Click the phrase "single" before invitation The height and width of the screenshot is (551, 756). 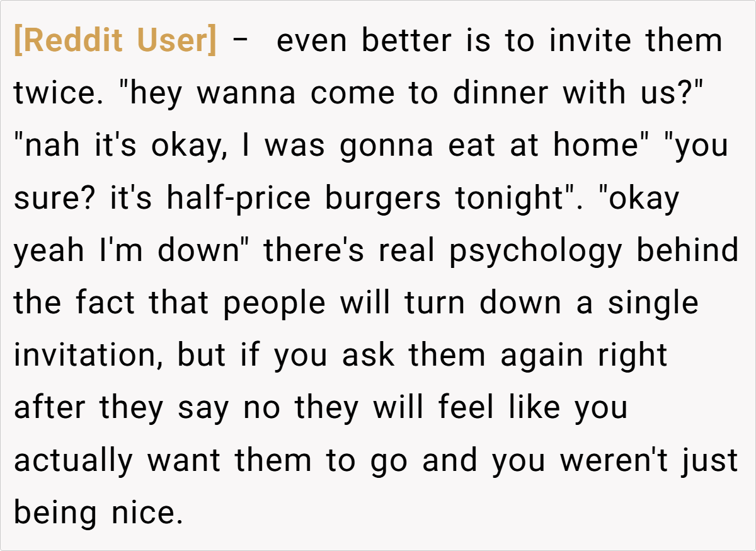click(x=653, y=303)
